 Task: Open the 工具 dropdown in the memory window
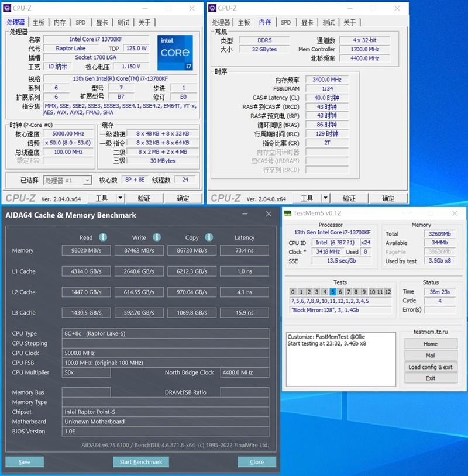pyautogui.click(x=307, y=198)
